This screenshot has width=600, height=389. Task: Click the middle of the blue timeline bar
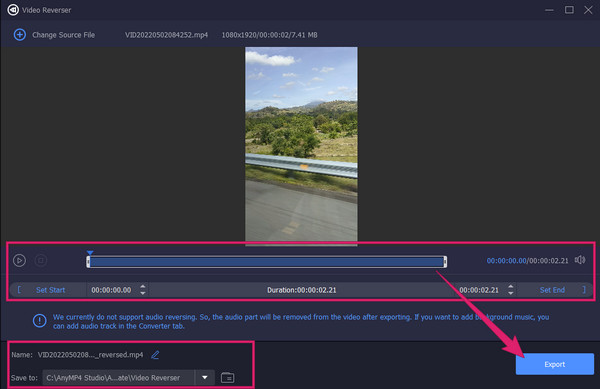coord(266,262)
